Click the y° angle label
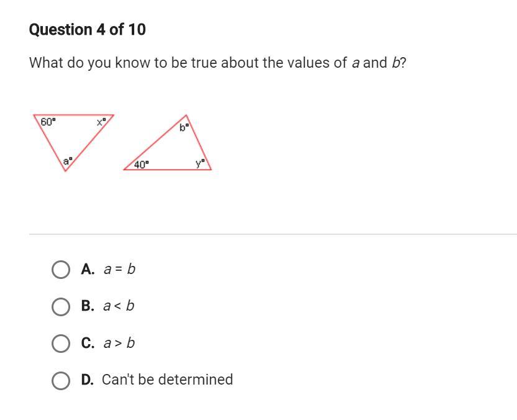Viewport: 517px width, 420px height. [199, 164]
